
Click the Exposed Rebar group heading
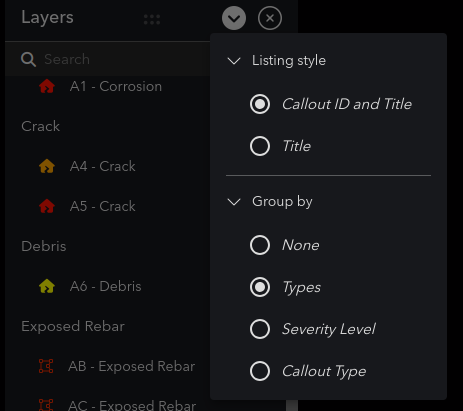coord(73,326)
